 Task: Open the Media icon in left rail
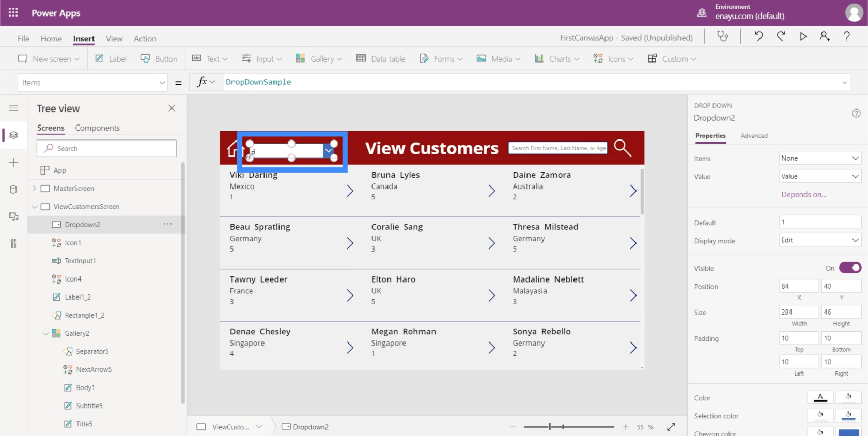tap(14, 216)
